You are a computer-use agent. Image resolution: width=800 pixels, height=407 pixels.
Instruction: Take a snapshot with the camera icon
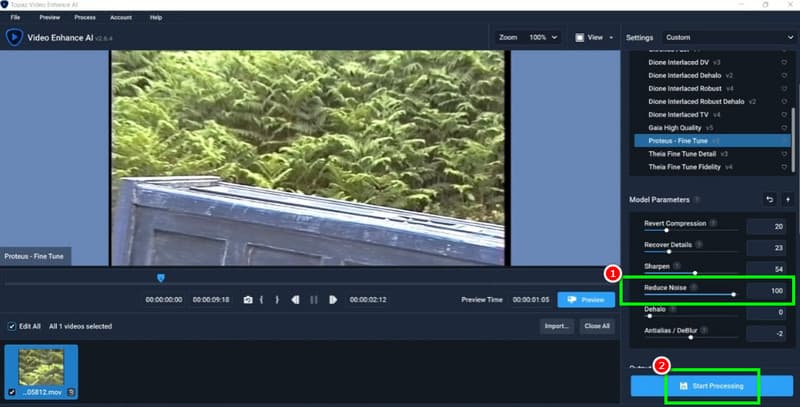point(248,300)
